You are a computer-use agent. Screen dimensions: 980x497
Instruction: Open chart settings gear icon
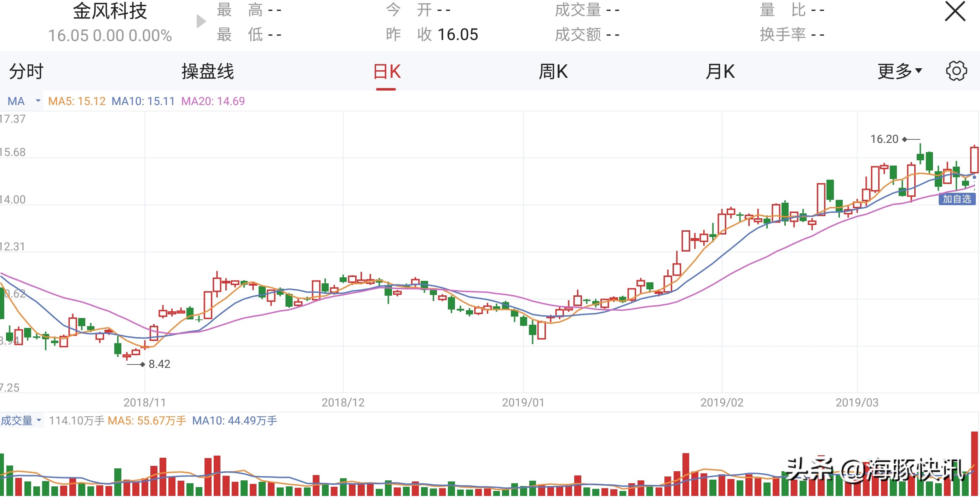pos(956,71)
